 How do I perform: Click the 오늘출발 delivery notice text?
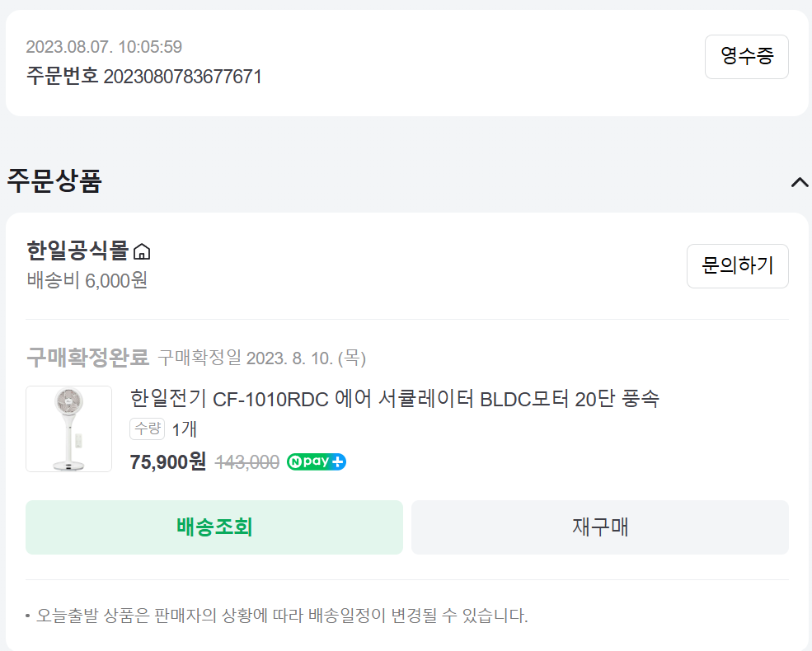click(x=282, y=616)
